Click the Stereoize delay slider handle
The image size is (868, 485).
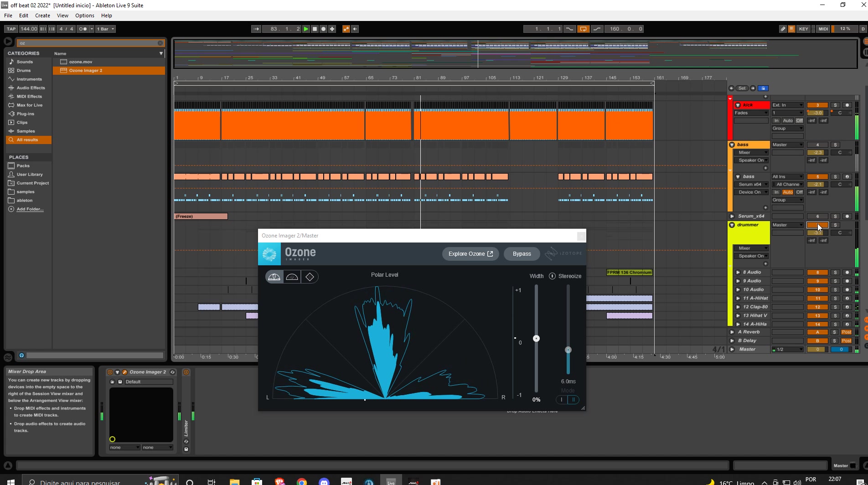568,350
